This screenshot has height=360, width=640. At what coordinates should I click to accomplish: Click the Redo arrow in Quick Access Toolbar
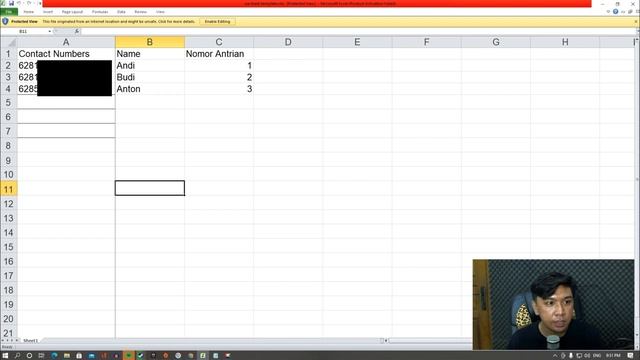click(x=29, y=3)
